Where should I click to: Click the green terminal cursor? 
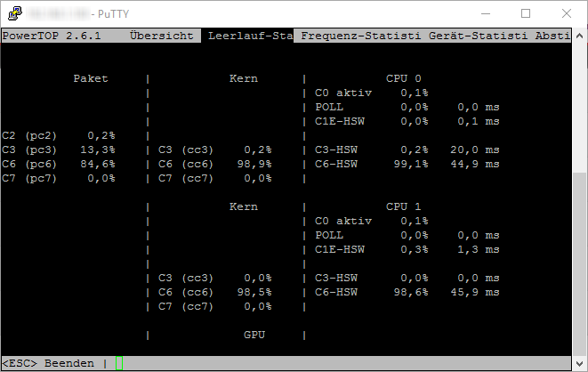[119, 363]
